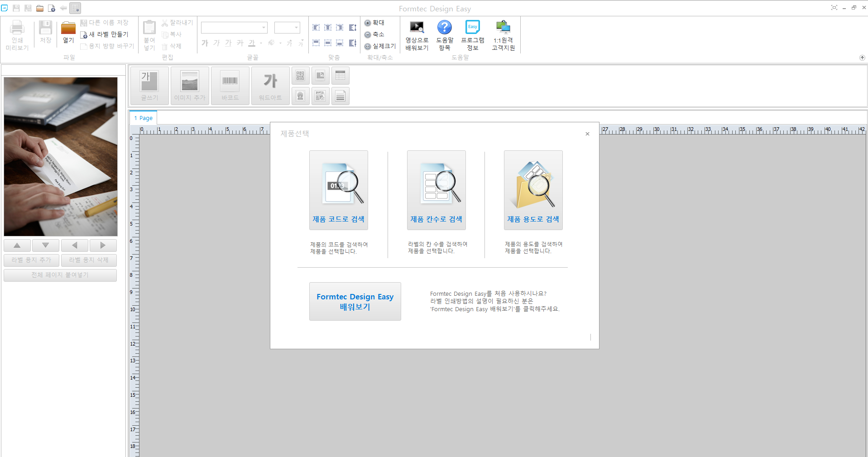Reset to 실제크기 zoom
868x457 pixels.
click(380, 46)
